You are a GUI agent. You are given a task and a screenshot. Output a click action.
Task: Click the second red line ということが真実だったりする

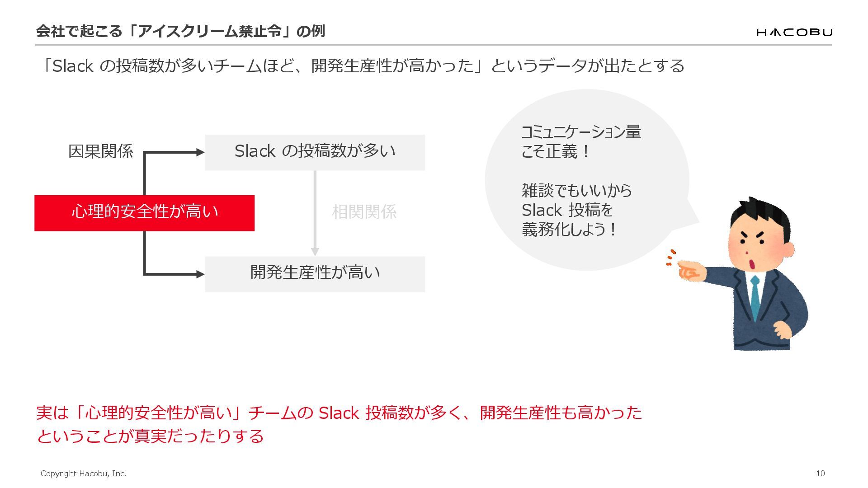pyautogui.click(x=150, y=436)
